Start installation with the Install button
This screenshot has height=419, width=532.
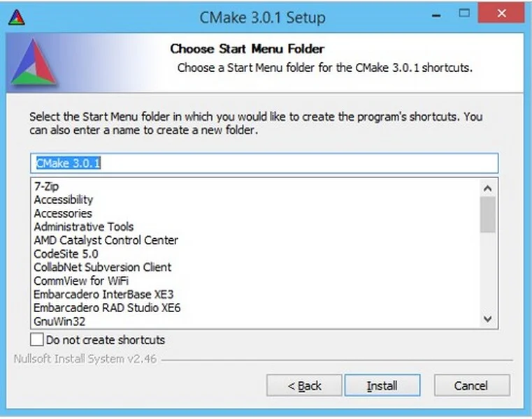click(382, 385)
